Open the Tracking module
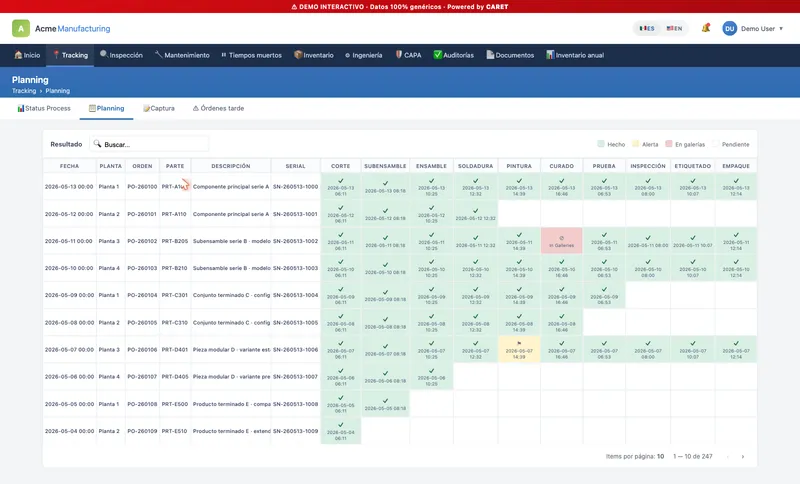Image resolution: width=800 pixels, height=484 pixels. click(70, 55)
